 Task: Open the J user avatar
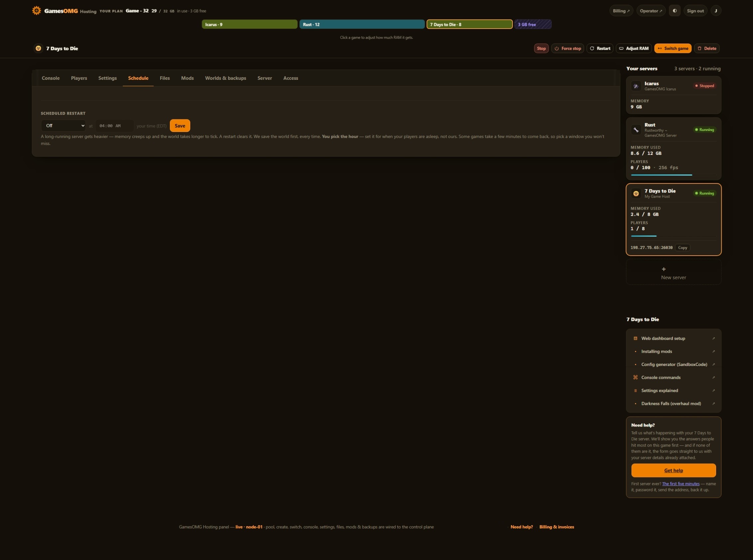point(716,11)
